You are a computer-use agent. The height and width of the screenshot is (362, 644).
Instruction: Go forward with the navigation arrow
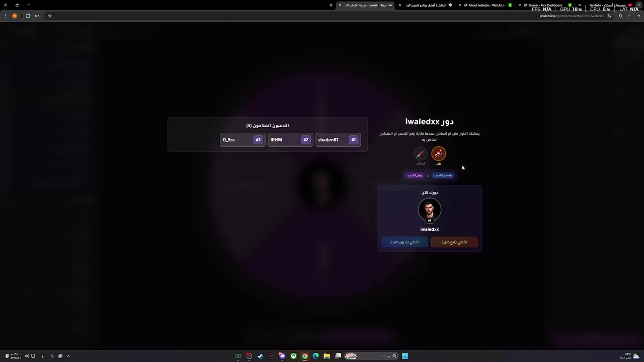pos(629,16)
